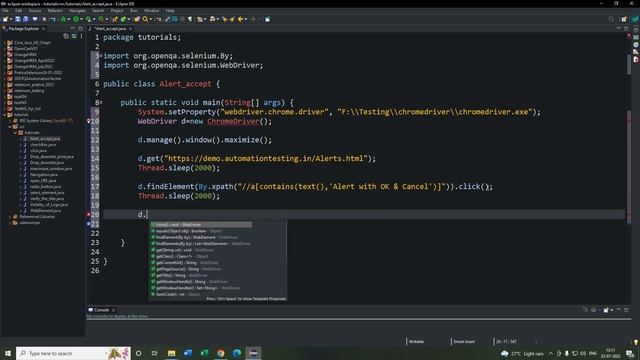Click the Search magnifier toolbar icon
Screen dimensions: 640x360
pos(145,19)
